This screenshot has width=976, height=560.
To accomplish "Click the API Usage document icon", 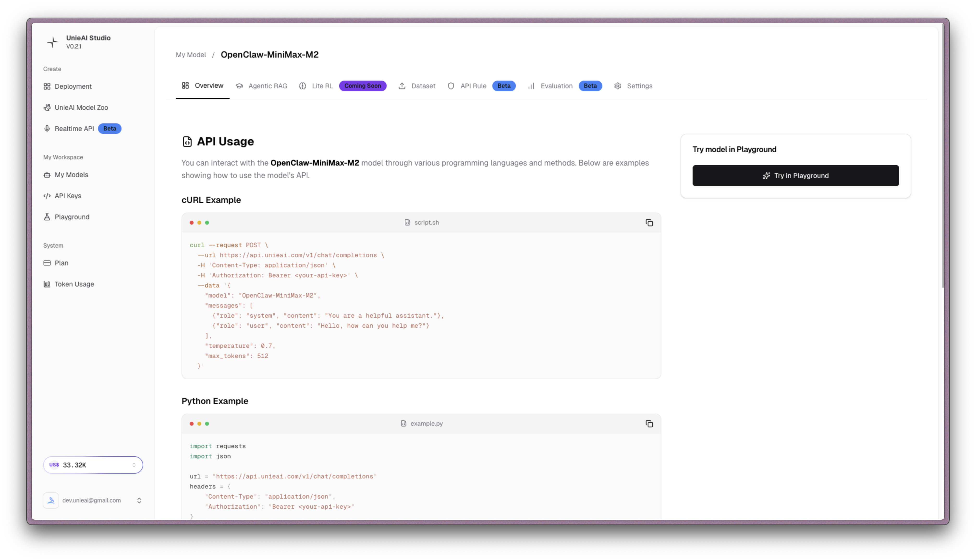I will pos(187,142).
